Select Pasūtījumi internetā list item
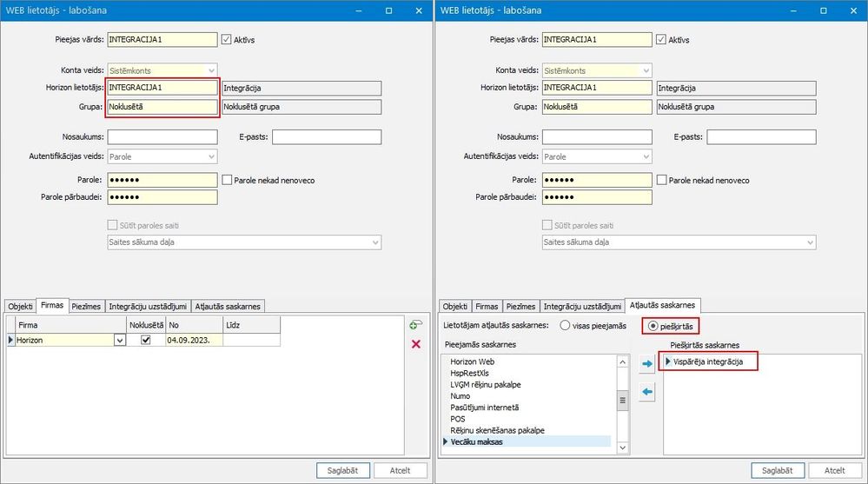Screen dimensions: 868x484 tap(484, 408)
